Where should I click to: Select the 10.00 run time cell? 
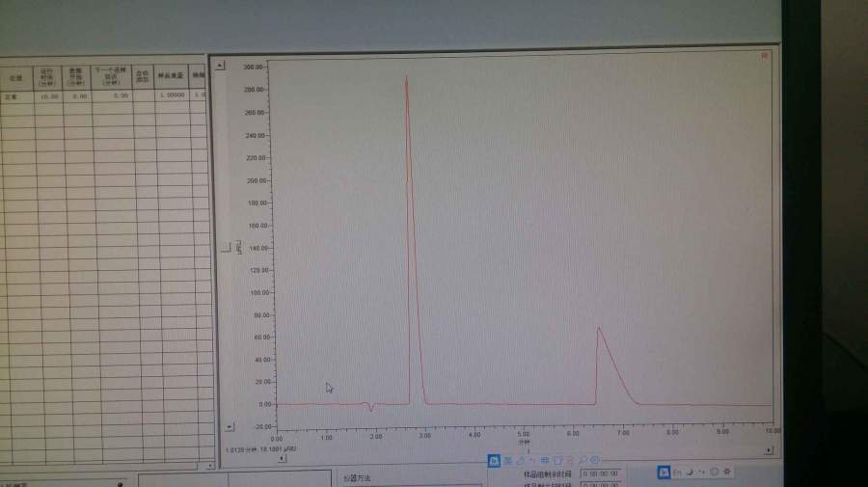coord(49,96)
